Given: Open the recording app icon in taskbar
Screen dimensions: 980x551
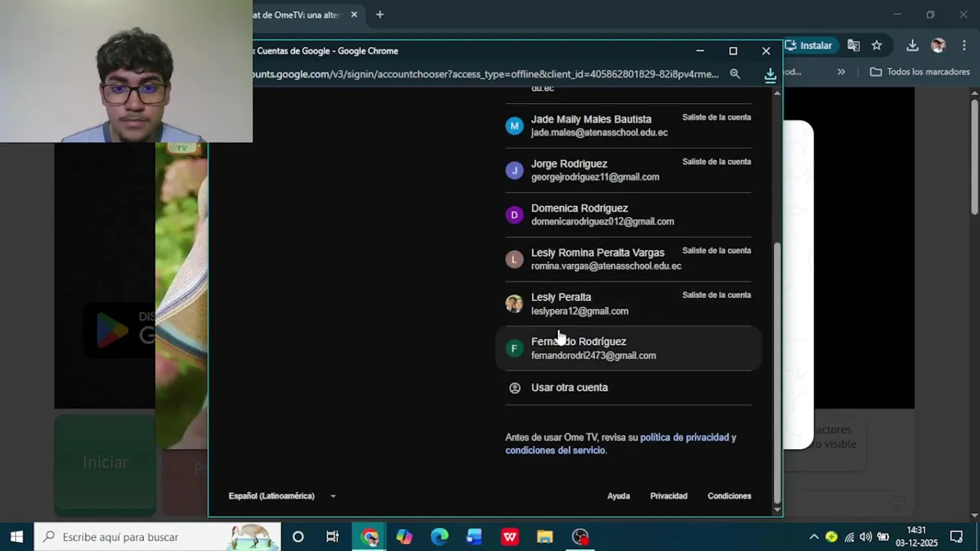Looking at the screenshot, I should [580, 536].
